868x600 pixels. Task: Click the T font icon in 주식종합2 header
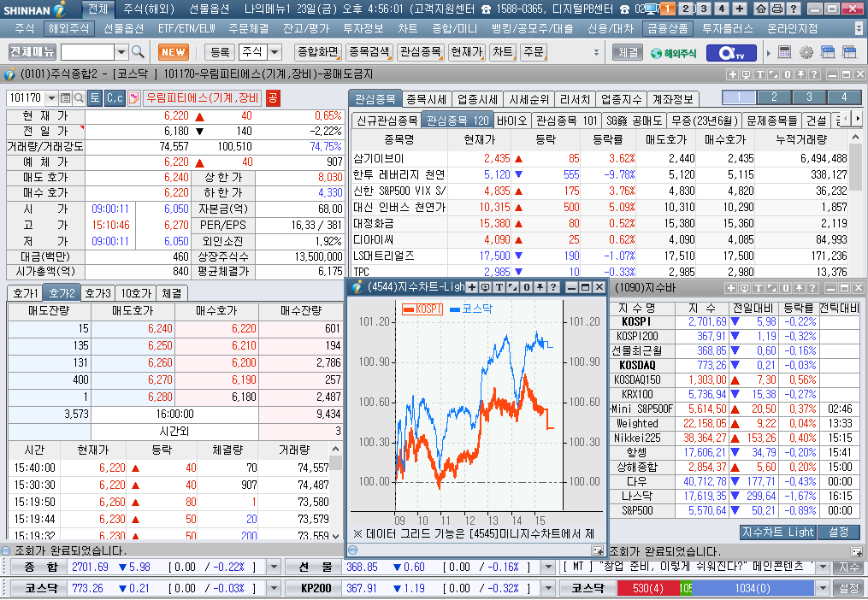coord(759,74)
